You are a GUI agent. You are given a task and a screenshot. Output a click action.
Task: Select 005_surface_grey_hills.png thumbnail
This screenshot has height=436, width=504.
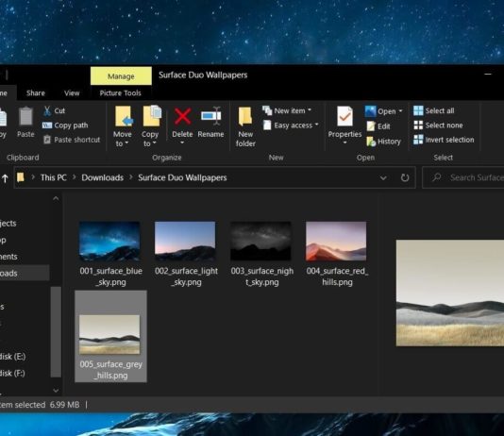coord(109,334)
